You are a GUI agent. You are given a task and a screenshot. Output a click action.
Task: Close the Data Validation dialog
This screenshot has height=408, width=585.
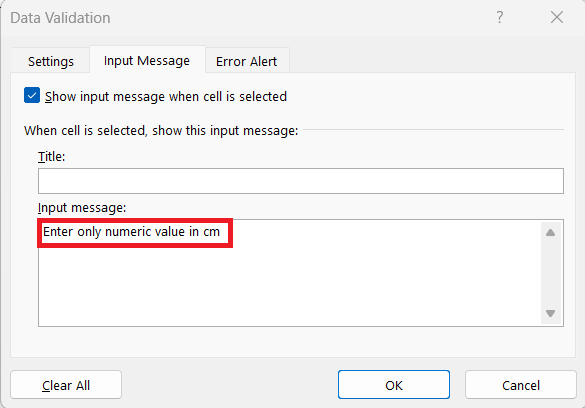click(557, 17)
